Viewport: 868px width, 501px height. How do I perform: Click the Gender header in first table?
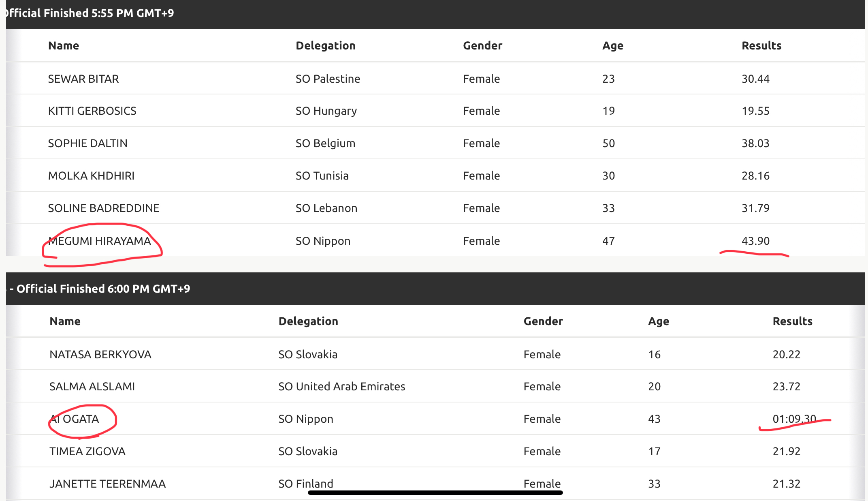(x=482, y=45)
